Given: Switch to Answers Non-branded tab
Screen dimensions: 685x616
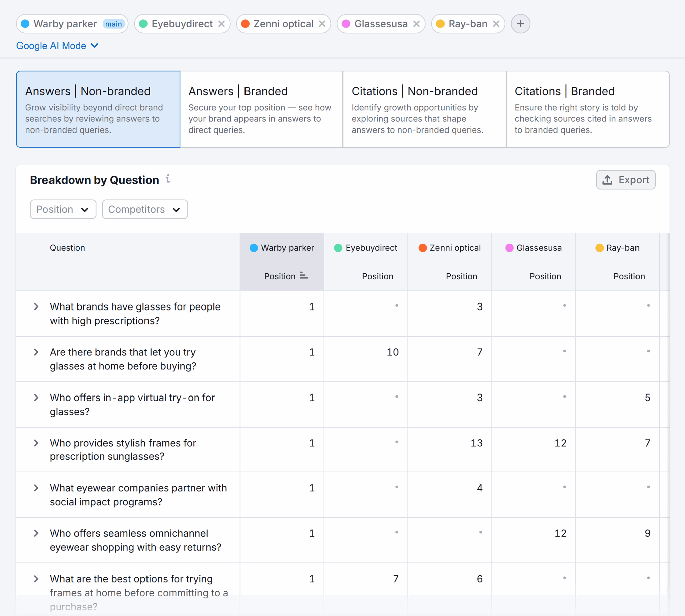Looking at the screenshot, I should (x=98, y=109).
